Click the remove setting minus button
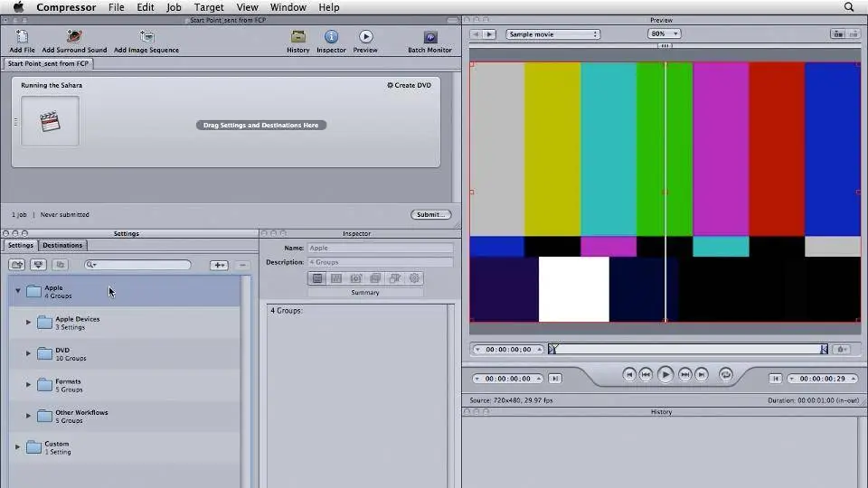Screen dimensions: 868x488 242,265
